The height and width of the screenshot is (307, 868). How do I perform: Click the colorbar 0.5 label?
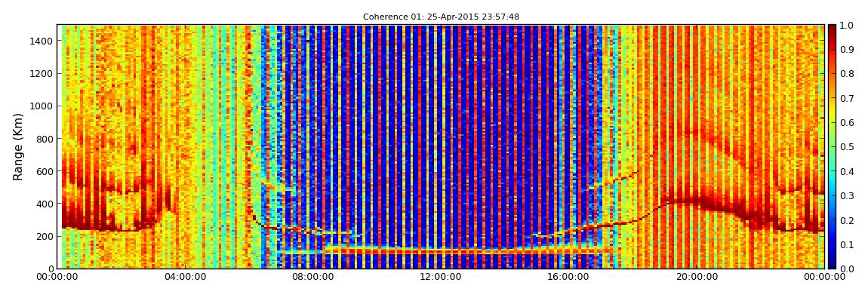847,147
